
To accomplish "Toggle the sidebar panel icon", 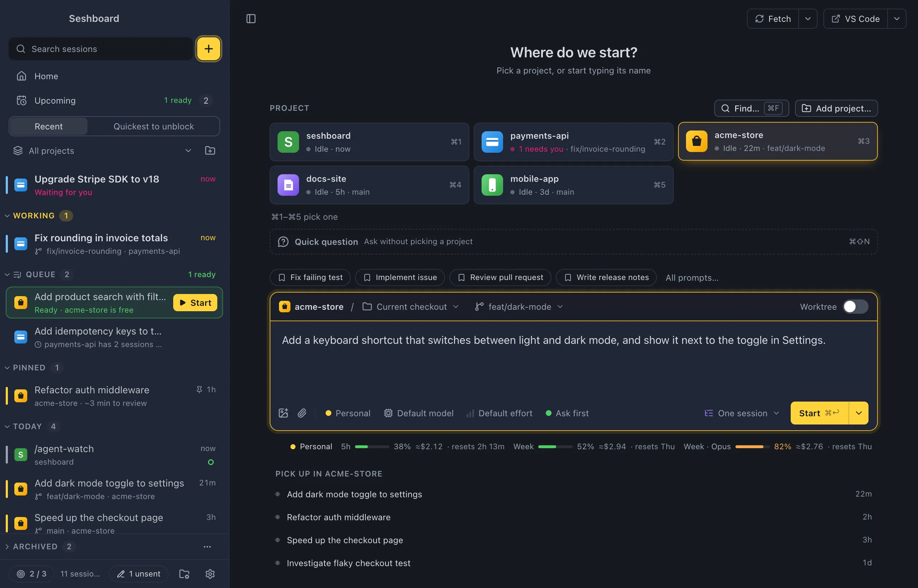I will pos(251,19).
